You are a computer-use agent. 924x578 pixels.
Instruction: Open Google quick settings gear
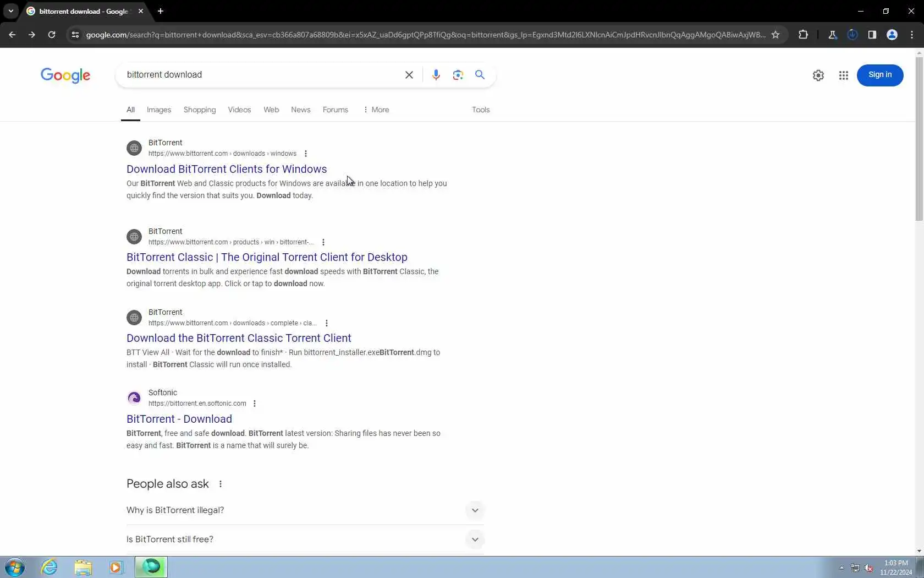818,75
